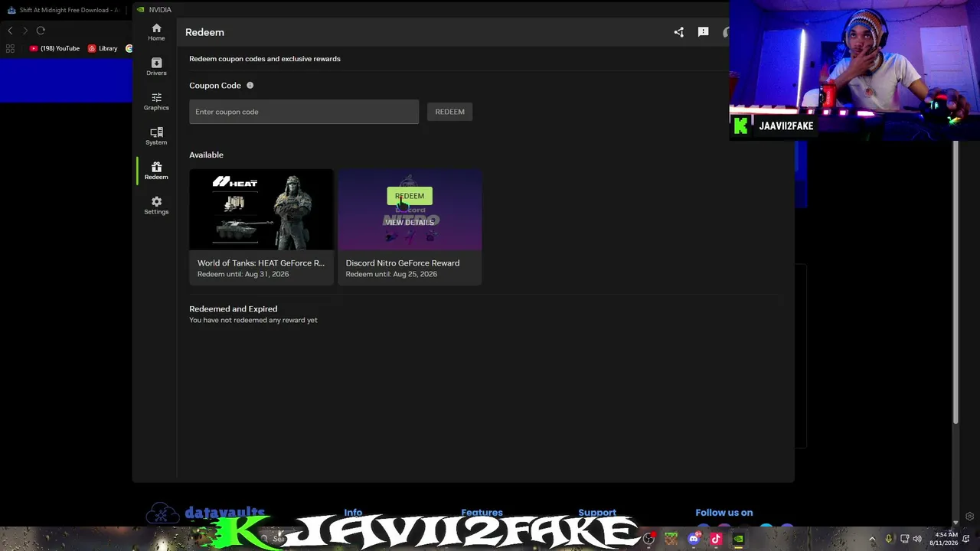The width and height of the screenshot is (980, 551).
Task: Click the browser back arrow
Action: [x=10, y=31]
